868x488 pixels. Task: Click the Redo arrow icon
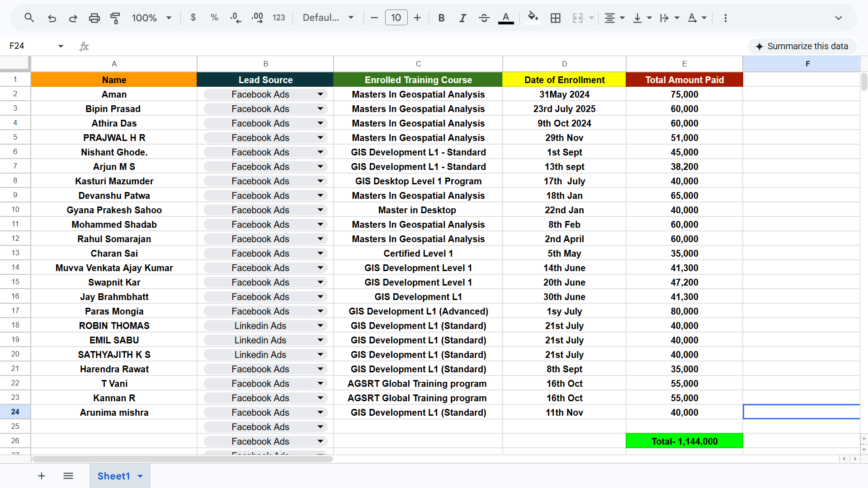[73, 18]
